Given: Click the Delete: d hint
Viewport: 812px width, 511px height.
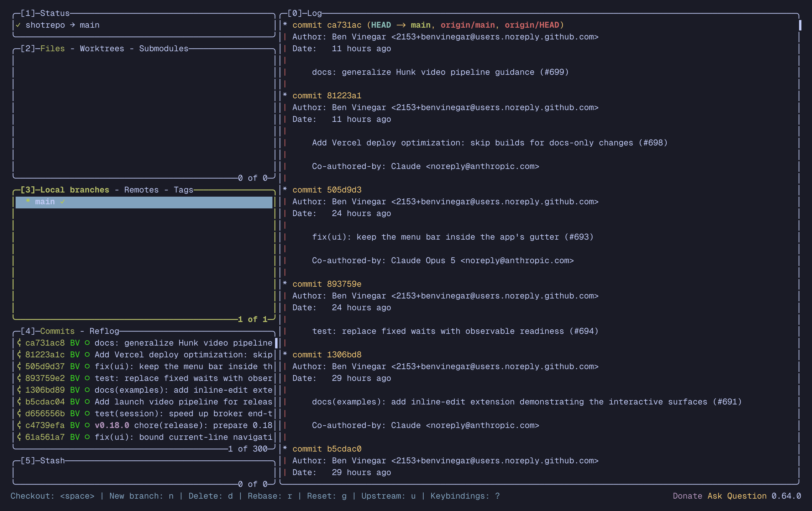Looking at the screenshot, I should (x=210, y=496).
